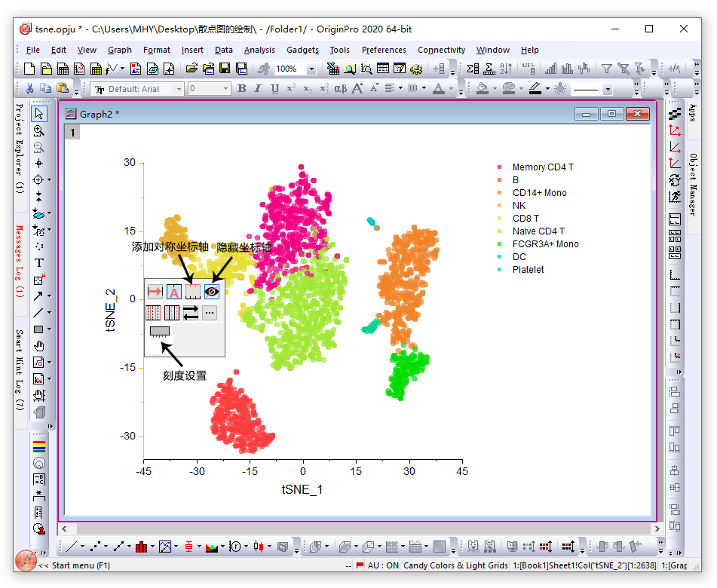Screen dimensions: 717x588
Task: Click the layer 1 button in graph
Action: [72, 133]
